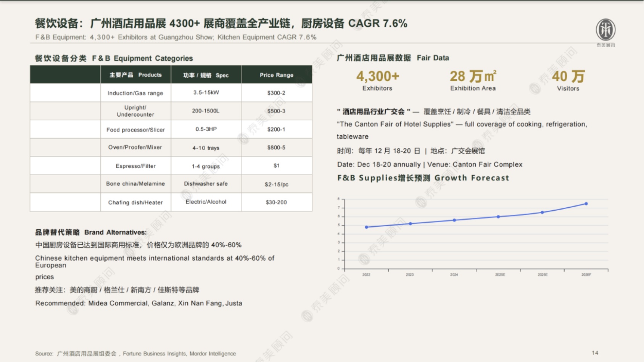
Task: Click the 'Dishwasher safe' spec cell
Action: click(206, 184)
